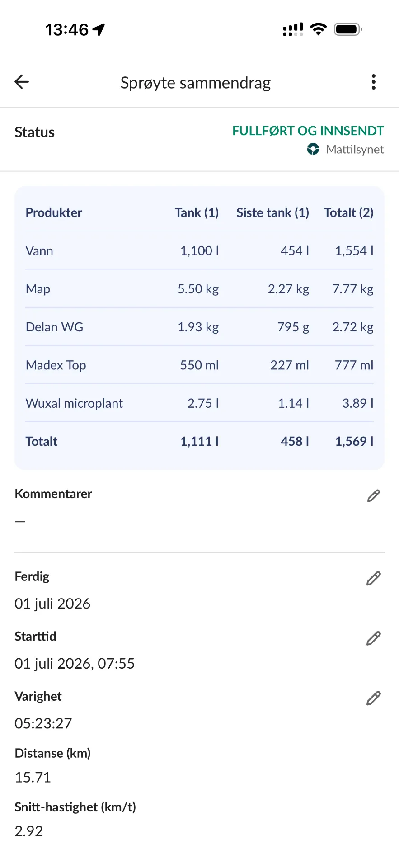Edit Varighet with the pencil icon
The height and width of the screenshot is (868, 399).
click(373, 698)
